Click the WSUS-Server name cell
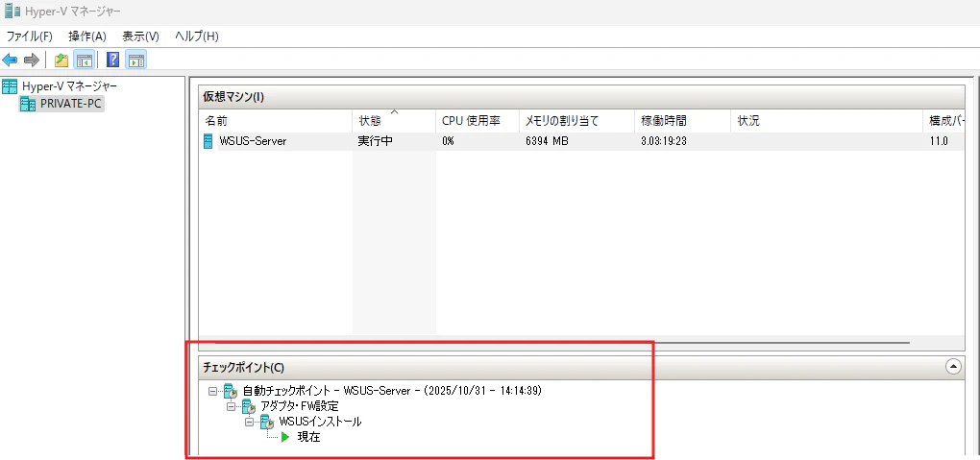This screenshot has height=460, width=980. tap(253, 141)
